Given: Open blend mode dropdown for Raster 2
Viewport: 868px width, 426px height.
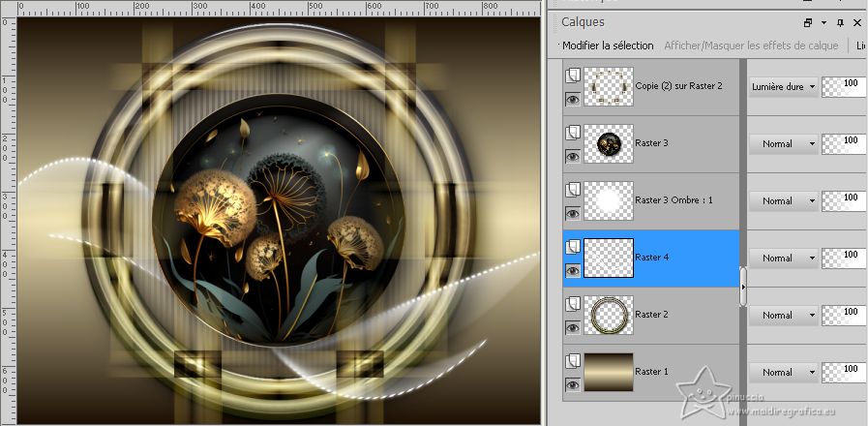Looking at the screenshot, I should tap(783, 316).
